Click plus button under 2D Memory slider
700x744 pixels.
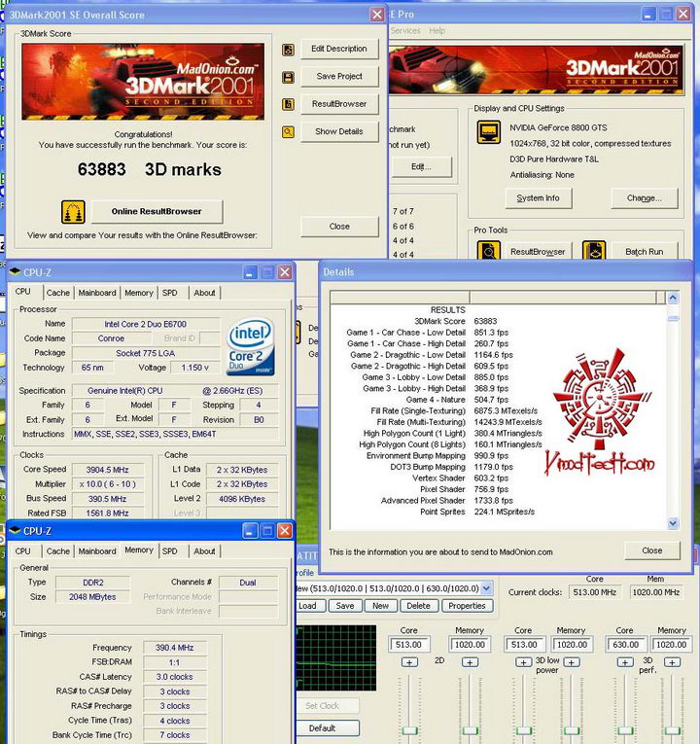pos(470,662)
